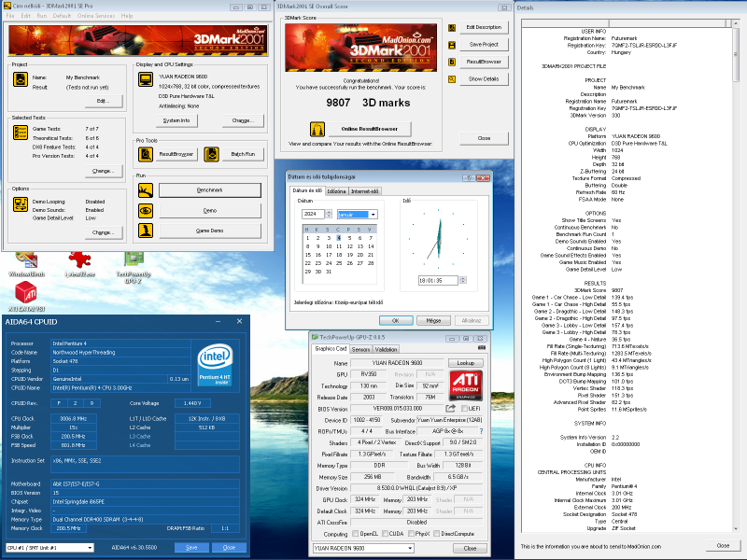Click the Edit button under Project
This screenshot has height=560, width=747.
104,101
